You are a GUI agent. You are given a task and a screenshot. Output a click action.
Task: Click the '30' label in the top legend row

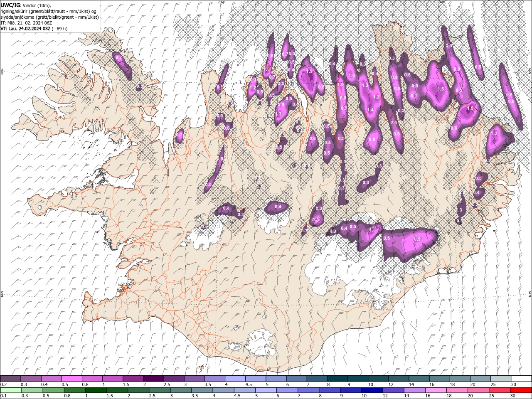[514, 384]
